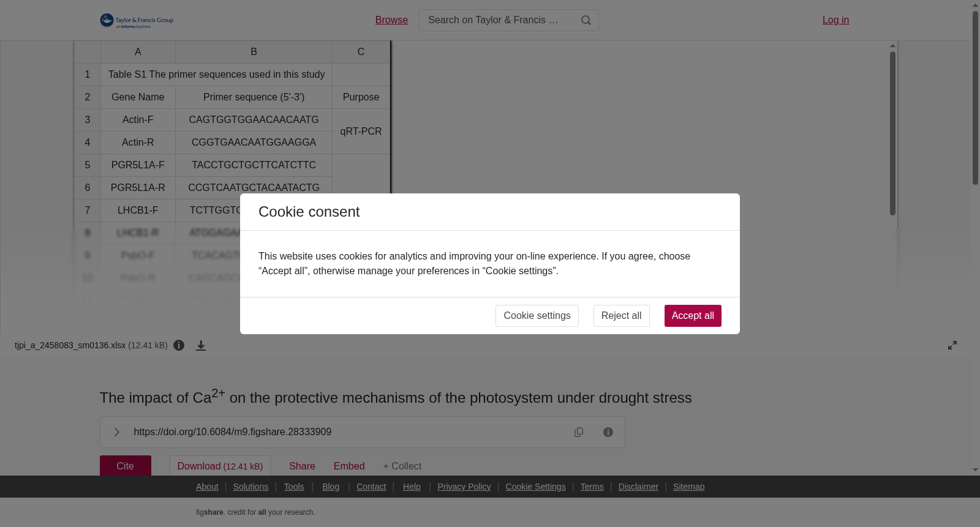Download the xlsx file via arrow icon
The width and height of the screenshot is (980, 527).
201,346
